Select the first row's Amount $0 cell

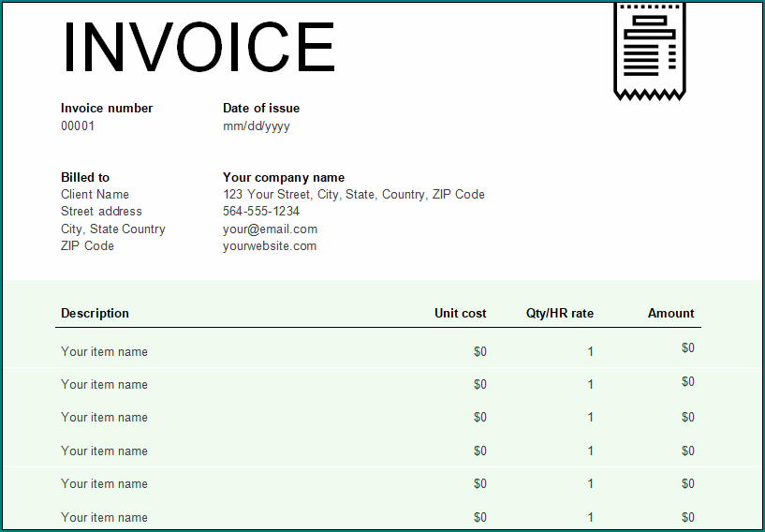click(688, 348)
